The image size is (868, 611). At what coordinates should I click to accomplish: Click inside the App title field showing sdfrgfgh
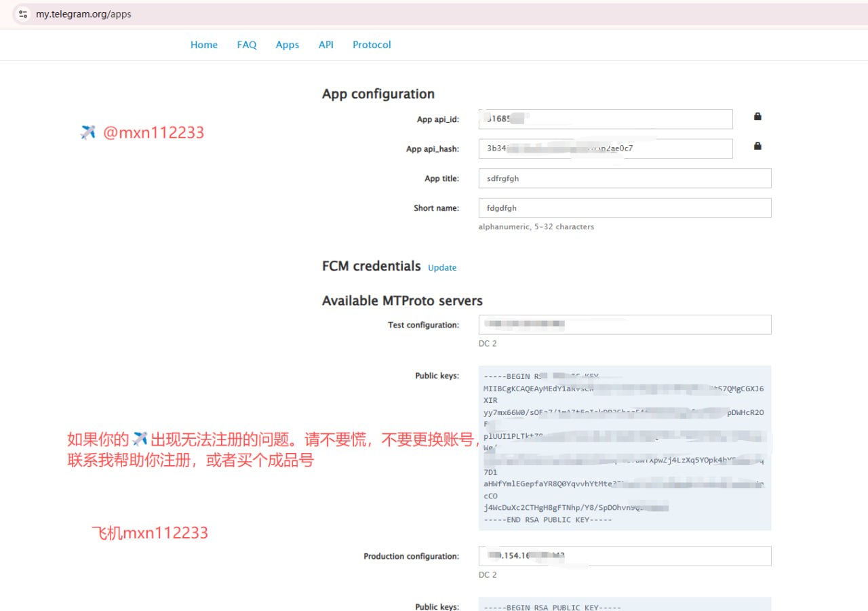624,178
